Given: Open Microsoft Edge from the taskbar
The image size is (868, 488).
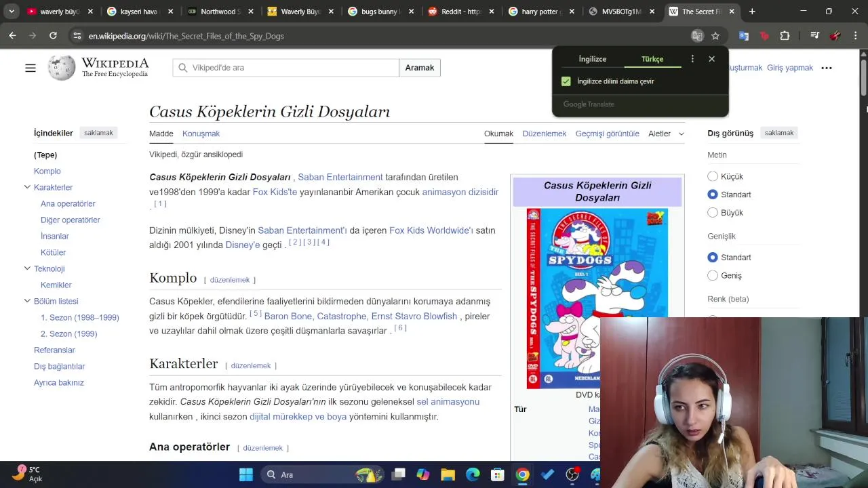Looking at the screenshot, I should pos(473,474).
